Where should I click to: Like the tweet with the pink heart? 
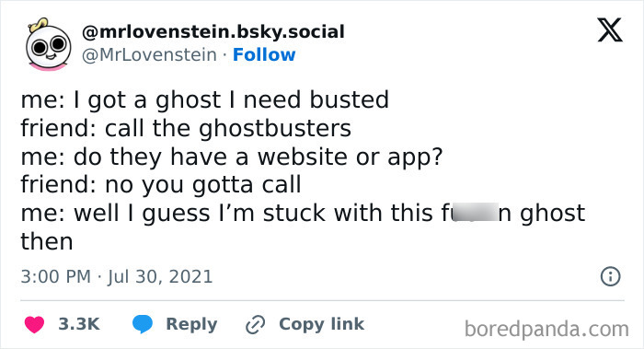coord(35,324)
